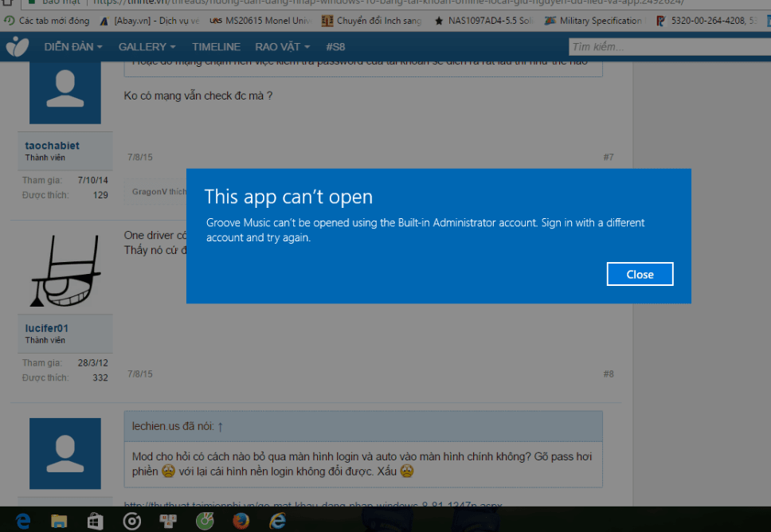Click the default avatar beside lechien.us quote

65,453
